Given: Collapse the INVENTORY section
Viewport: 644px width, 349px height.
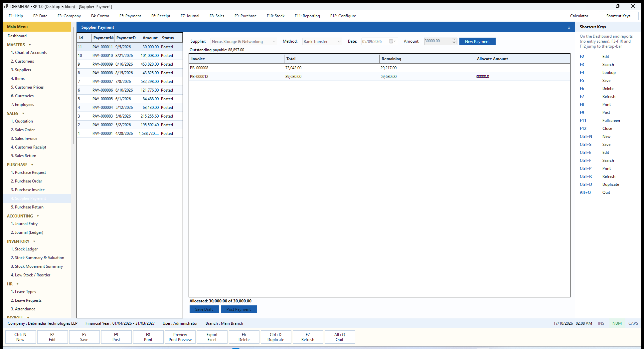Looking at the screenshot, I should click(x=34, y=241).
